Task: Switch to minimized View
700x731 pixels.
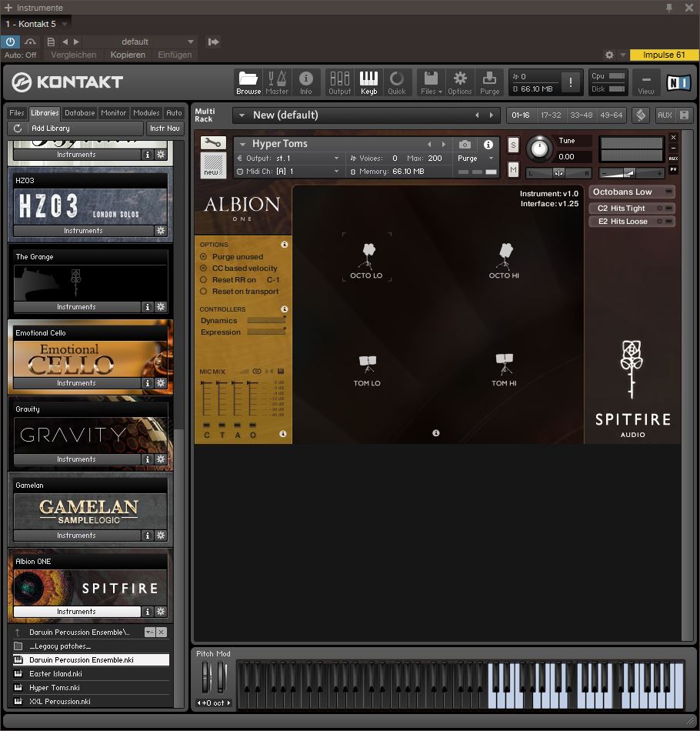Action: (646, 82)
